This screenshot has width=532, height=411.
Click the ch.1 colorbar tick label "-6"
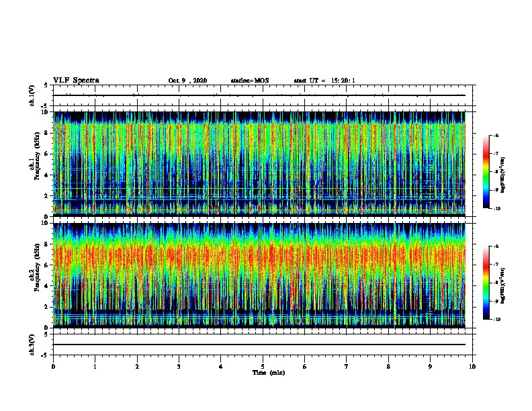coord(496,136)
